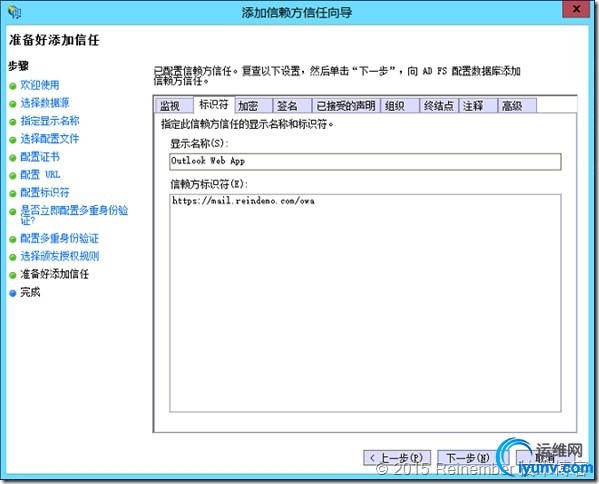Switch to the 已接受的声明 tab
Screen dimensions: 599x484
[346, 106]
